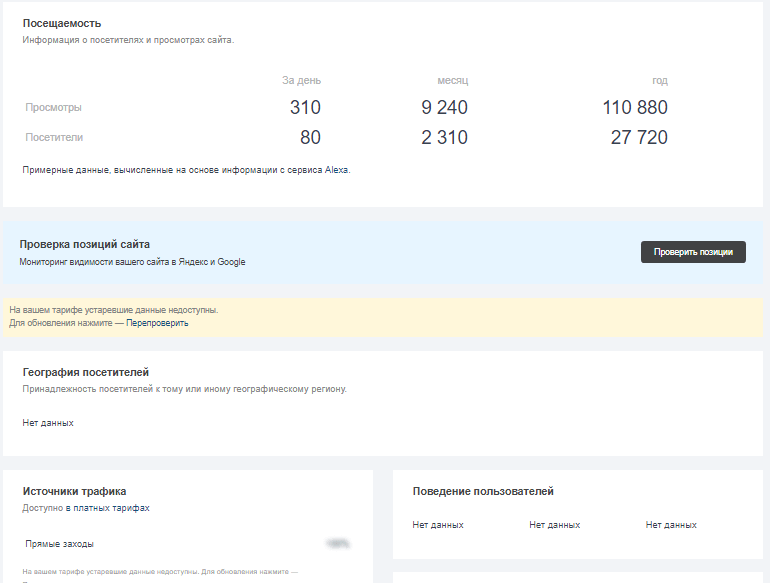Viewport: 770px width, 583px height.
Task: Select the "месяц" column header
Action: click(452, 80)
